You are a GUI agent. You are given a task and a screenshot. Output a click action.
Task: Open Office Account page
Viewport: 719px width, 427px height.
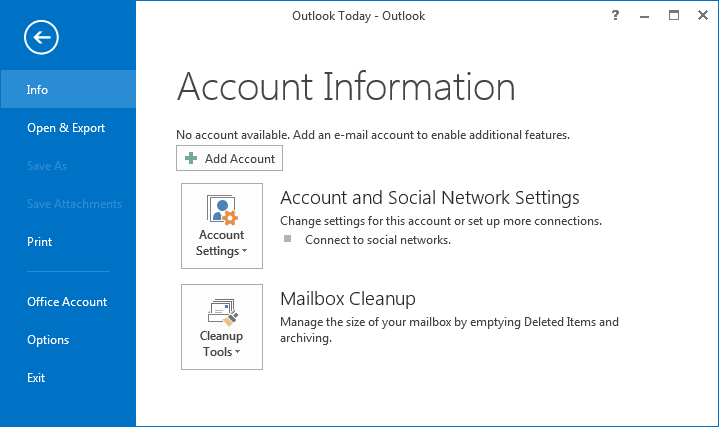pyautogui.click(x=68, y=302)
